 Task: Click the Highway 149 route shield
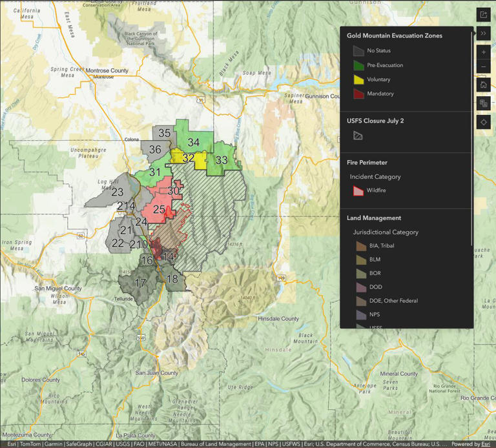coord(281,278)
